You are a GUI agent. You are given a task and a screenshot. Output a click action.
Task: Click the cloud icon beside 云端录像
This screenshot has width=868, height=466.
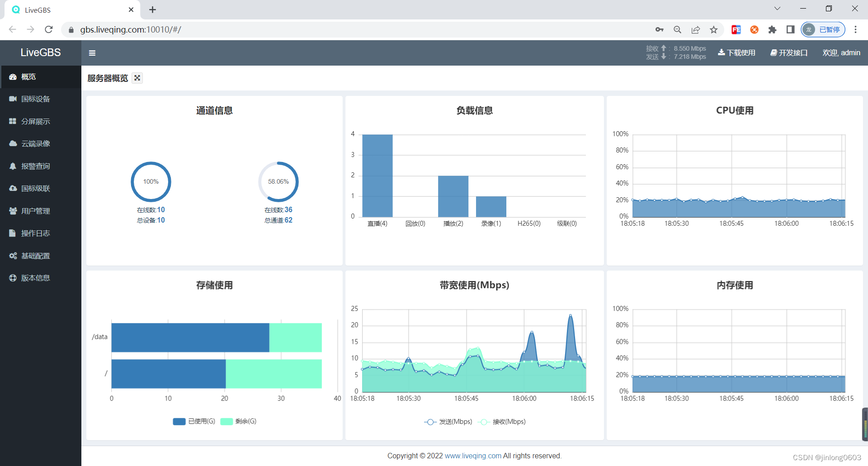tap(13, 143)
